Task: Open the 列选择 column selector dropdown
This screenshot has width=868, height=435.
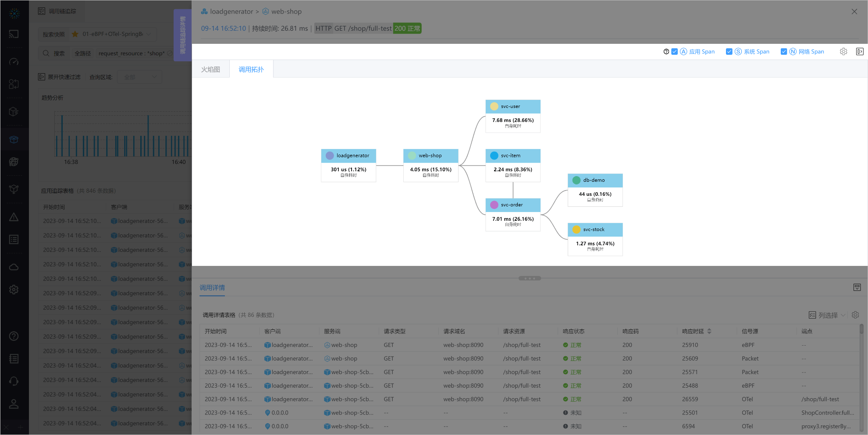Action: (827, 315)
